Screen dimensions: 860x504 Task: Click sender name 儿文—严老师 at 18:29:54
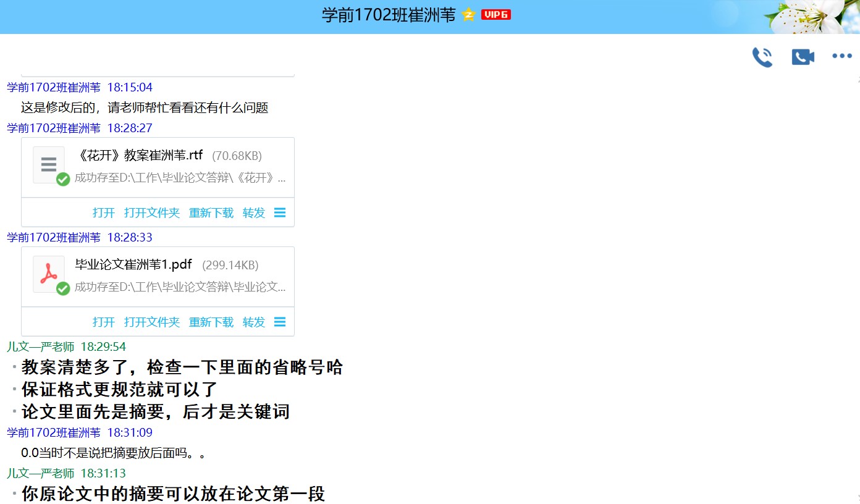click(x=41, y=346)
